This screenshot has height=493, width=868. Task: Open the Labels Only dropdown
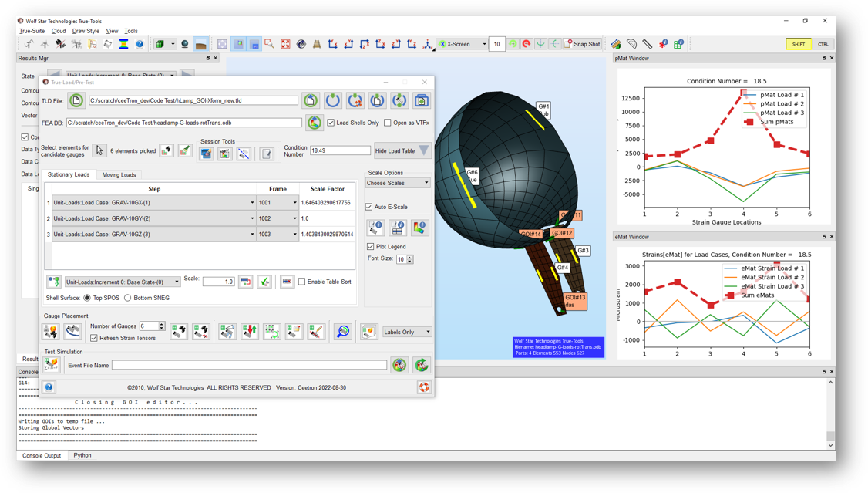coord(407,332)
